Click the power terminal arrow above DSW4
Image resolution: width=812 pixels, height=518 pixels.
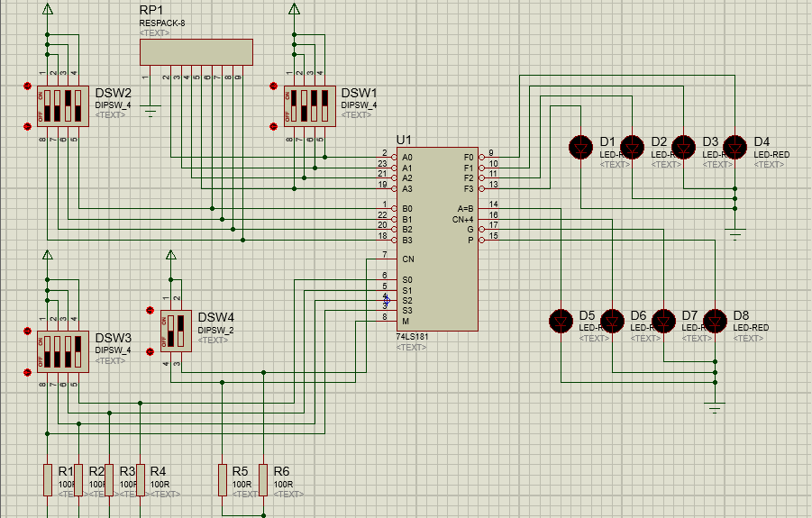click(170, 258)
